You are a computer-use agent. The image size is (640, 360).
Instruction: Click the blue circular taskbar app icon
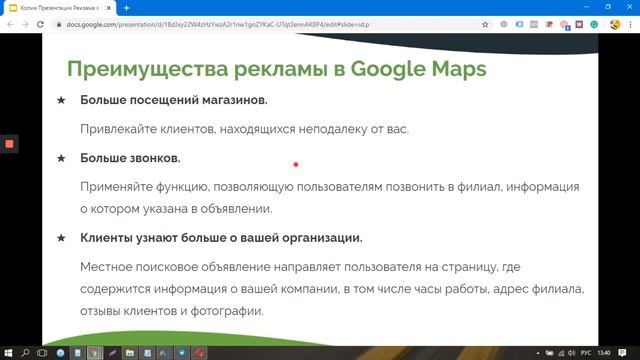click(x=60, y=353)
